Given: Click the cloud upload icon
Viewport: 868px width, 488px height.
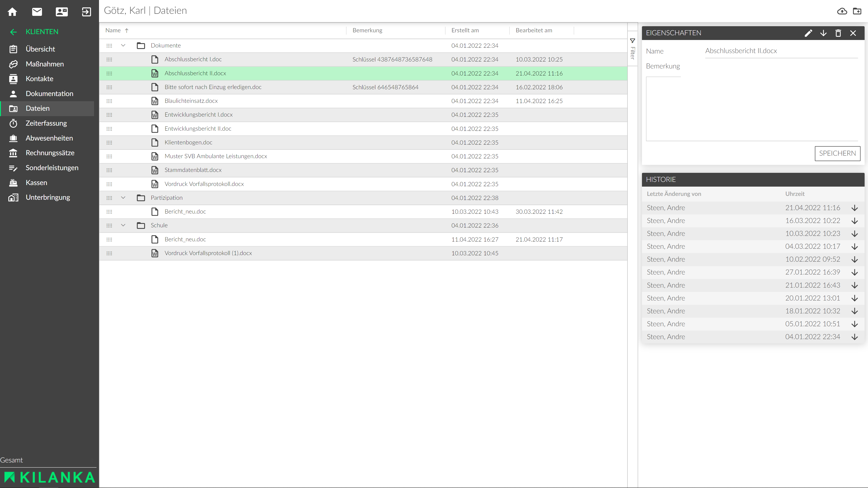Looking at the screenshot, I should pyautogui.click(x=842, y=11).
